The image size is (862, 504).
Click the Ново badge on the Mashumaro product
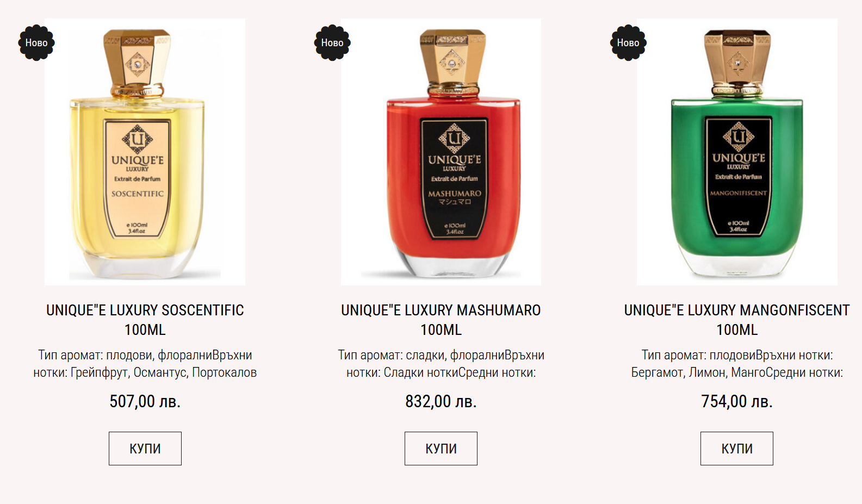pyautogui.click(x=332, y=43)
